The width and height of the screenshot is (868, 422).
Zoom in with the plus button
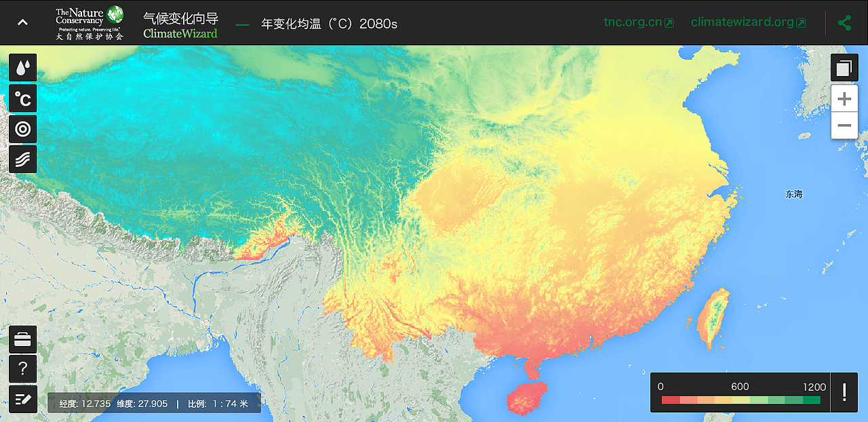coord(844,99)
